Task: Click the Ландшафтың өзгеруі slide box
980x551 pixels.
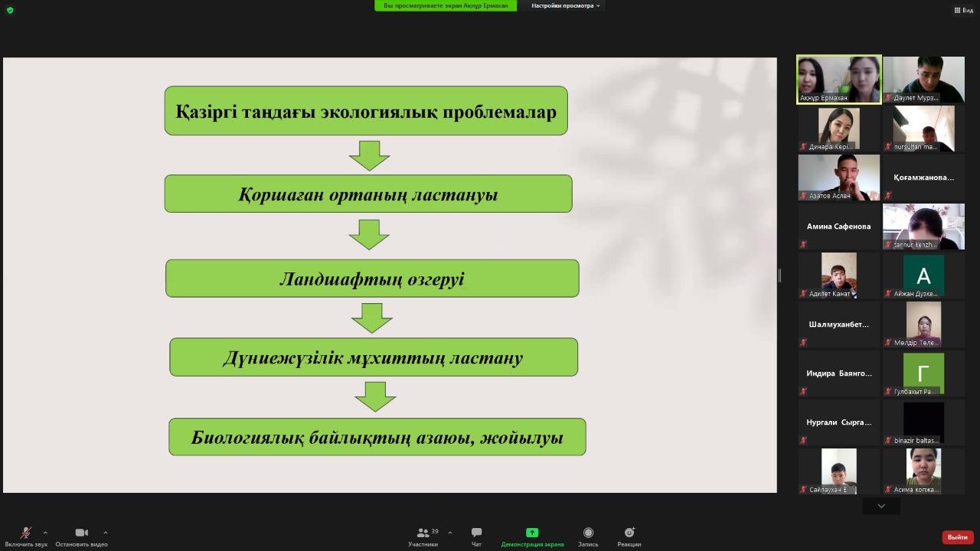Action: pos(372,279)
